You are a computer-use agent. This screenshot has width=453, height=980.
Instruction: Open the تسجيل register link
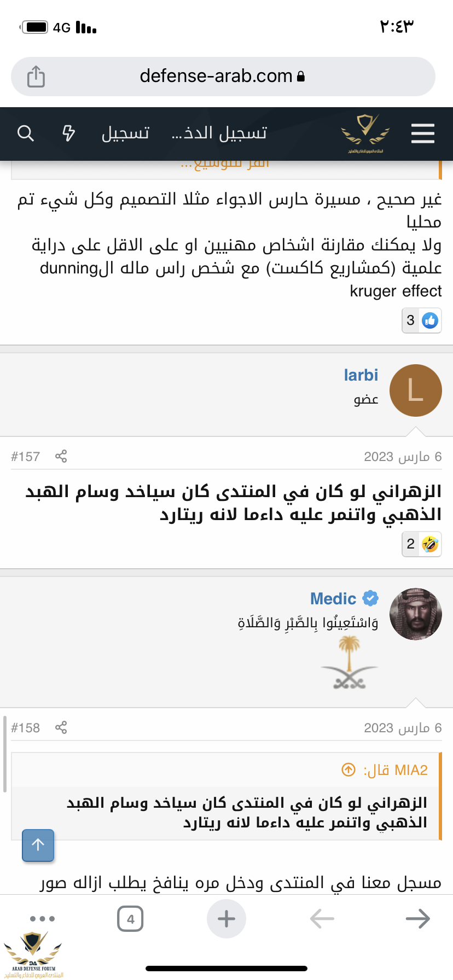click(x=125, y=133)
